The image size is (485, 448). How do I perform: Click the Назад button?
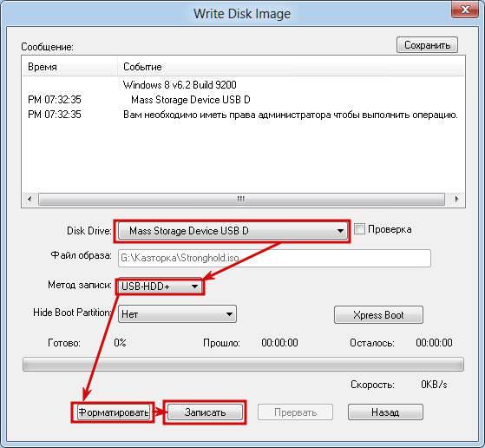pyautogui.click(x=385, y=412)
